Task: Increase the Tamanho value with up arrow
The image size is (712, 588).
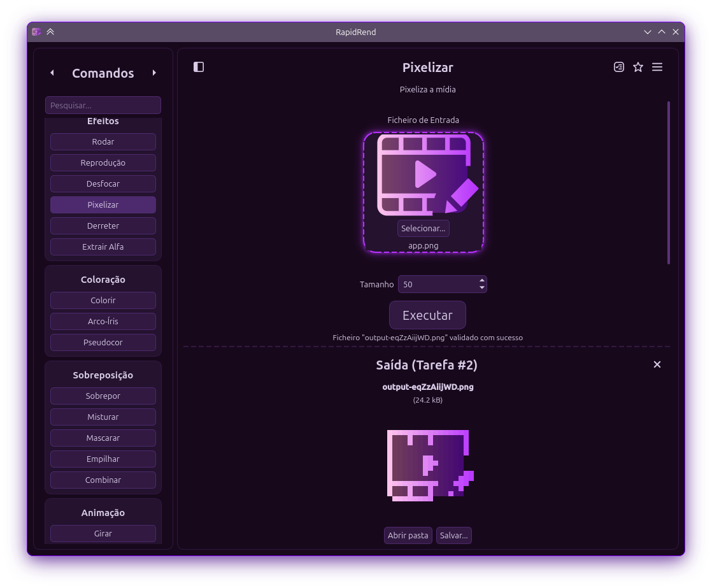Action: click(x=482, y=280)
